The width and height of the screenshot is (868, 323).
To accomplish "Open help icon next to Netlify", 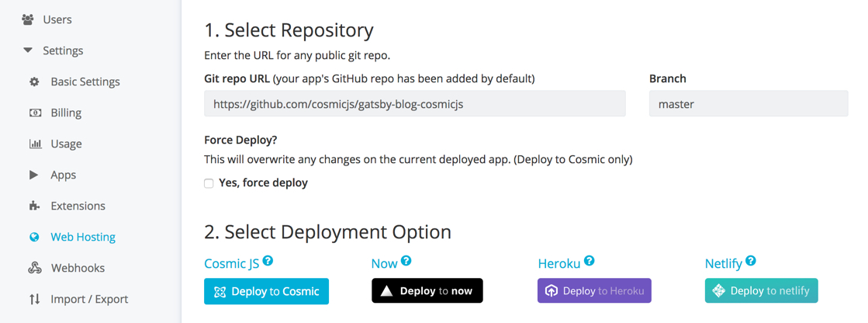I will point(751,260).
